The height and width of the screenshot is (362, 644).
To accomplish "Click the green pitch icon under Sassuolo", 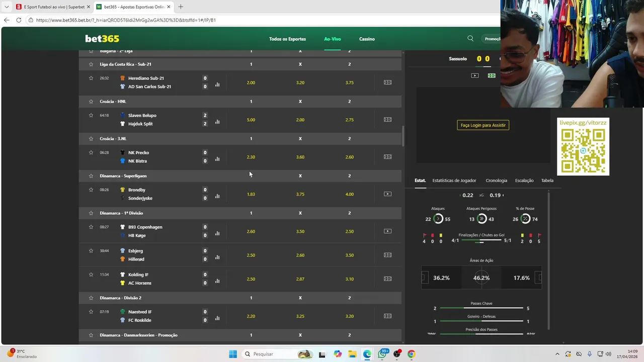I will (x=492, y=75).
